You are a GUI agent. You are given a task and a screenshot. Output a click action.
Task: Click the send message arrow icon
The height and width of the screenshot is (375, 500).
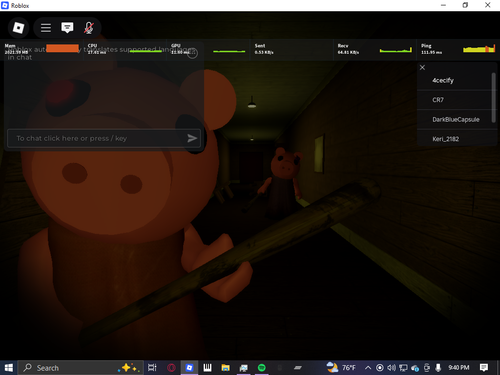tap(192, 138)
